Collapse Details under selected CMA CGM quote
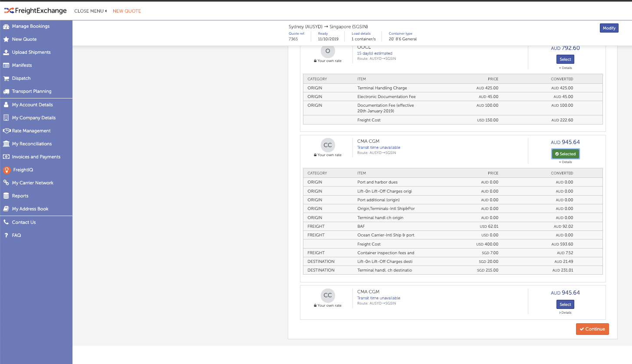632x364 pixels. click(565, 162)
